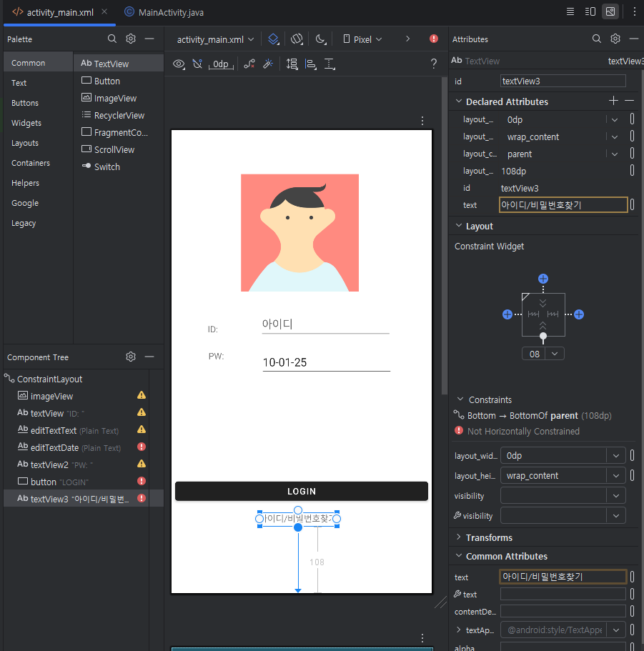The width and height of the screenshot is (644, 651).
Task: Open the Align options icon
Action: pos(311,64)
